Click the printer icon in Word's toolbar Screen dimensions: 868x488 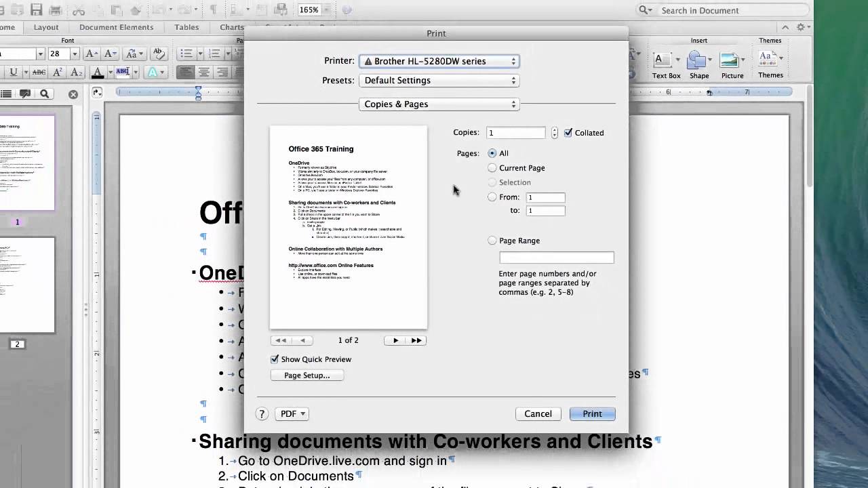point(56,10)
